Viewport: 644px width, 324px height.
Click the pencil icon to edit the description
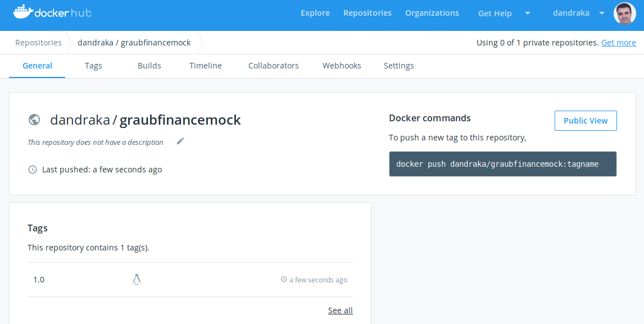(180, 141)
